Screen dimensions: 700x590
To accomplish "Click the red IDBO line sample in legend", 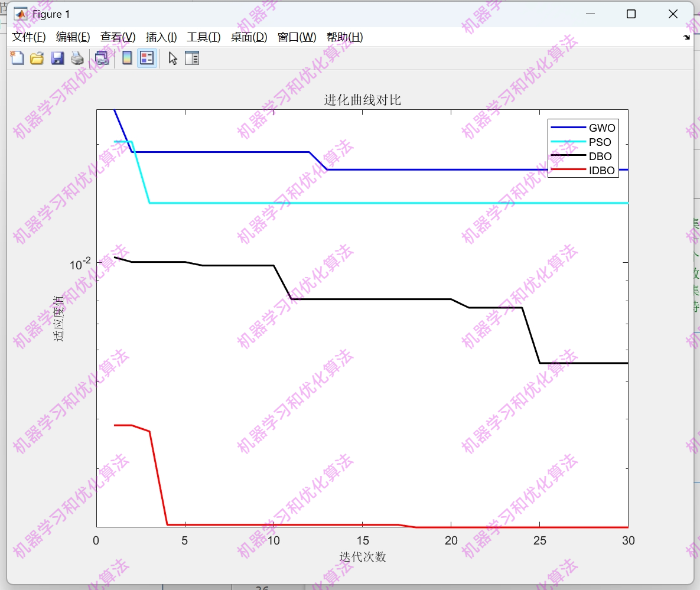I will [568, 169].
